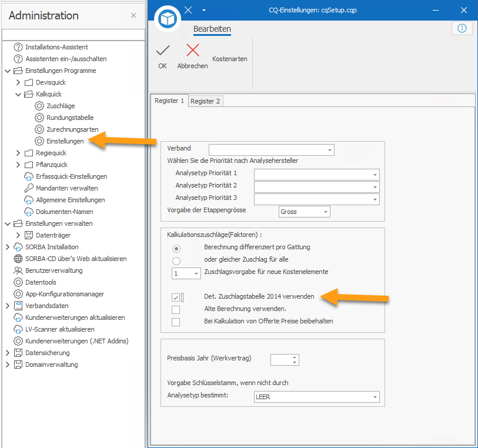Switch to Register 1 tab
This screenshot has height=448, width=478.
(x=169, y=101)
